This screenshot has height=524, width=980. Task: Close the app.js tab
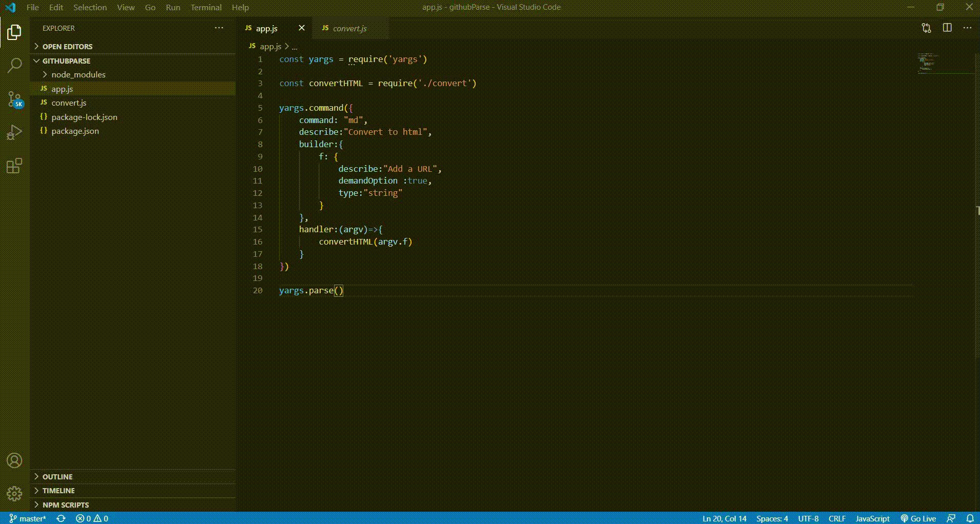[302, 28]
